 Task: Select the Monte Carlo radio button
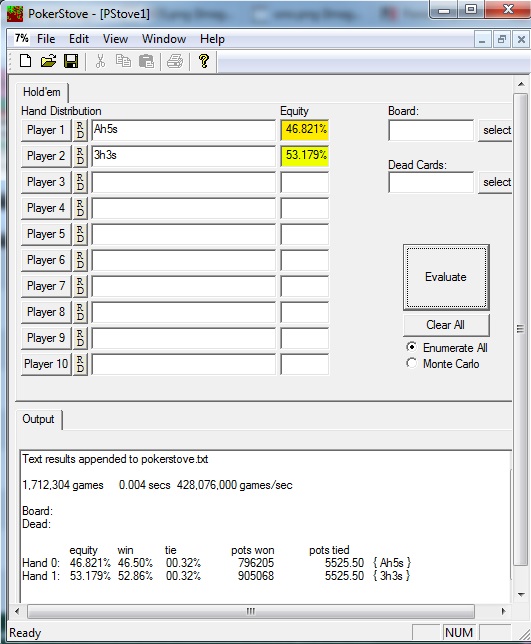[x=411, y=363]
